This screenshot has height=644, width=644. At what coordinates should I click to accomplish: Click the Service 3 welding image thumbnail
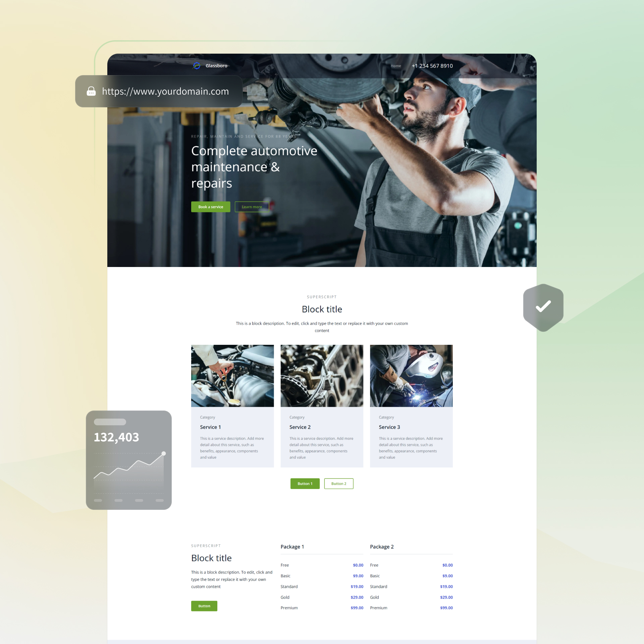[x=412, y=375]
